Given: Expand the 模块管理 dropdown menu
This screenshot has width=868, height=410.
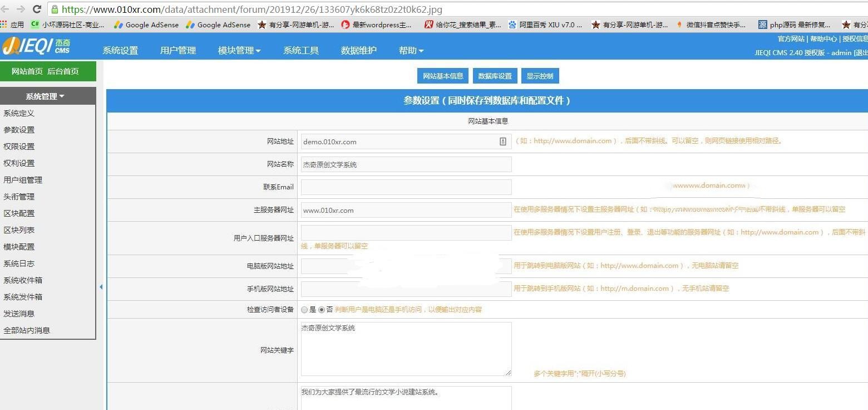Looking at the screenshot, I should click(239, 51).
